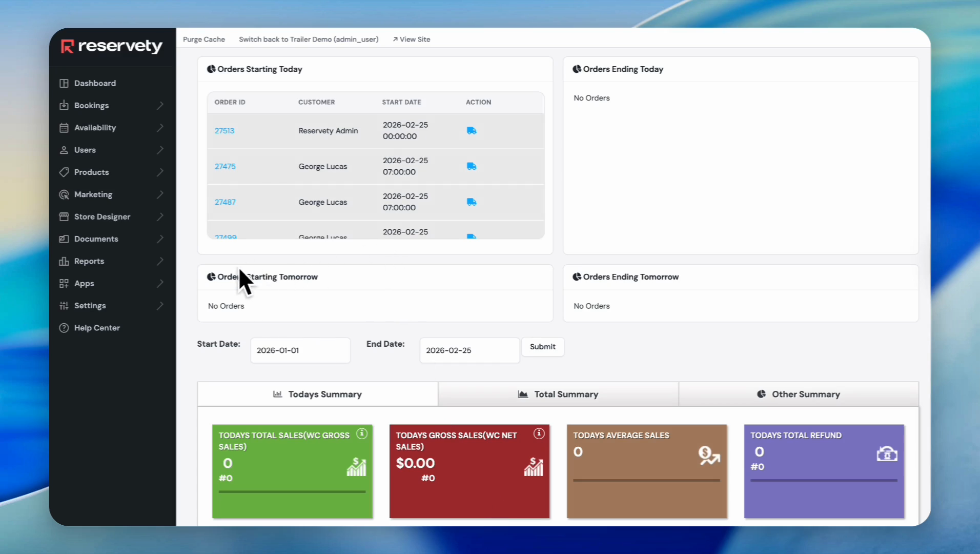Select the Todays Summary tab

point(318,394)
